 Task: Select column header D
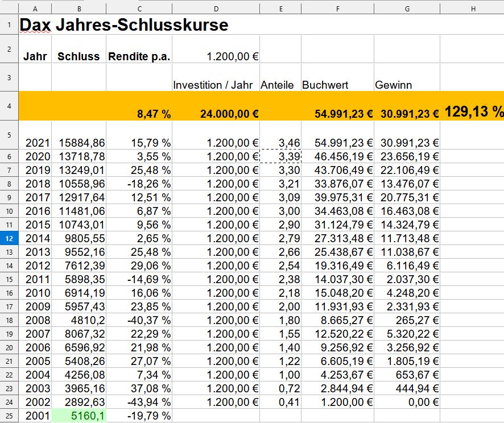216,9
